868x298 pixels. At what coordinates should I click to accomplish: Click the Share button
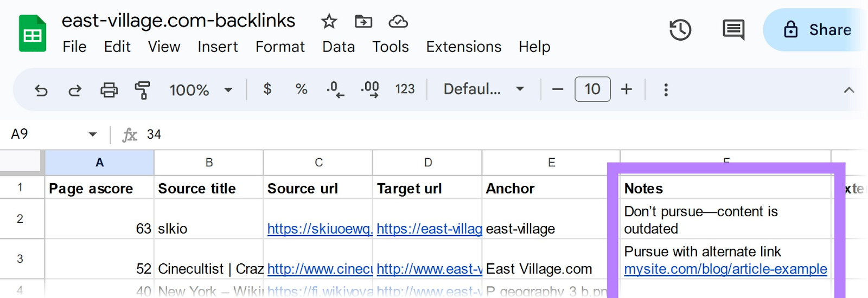click(818, 30)
